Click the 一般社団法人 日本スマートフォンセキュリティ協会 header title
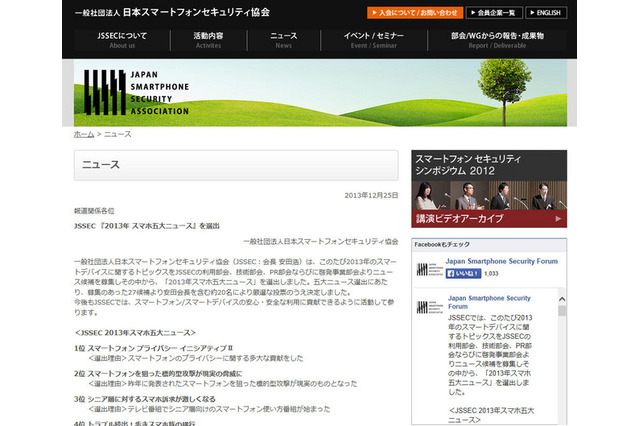 pos(172,12)
